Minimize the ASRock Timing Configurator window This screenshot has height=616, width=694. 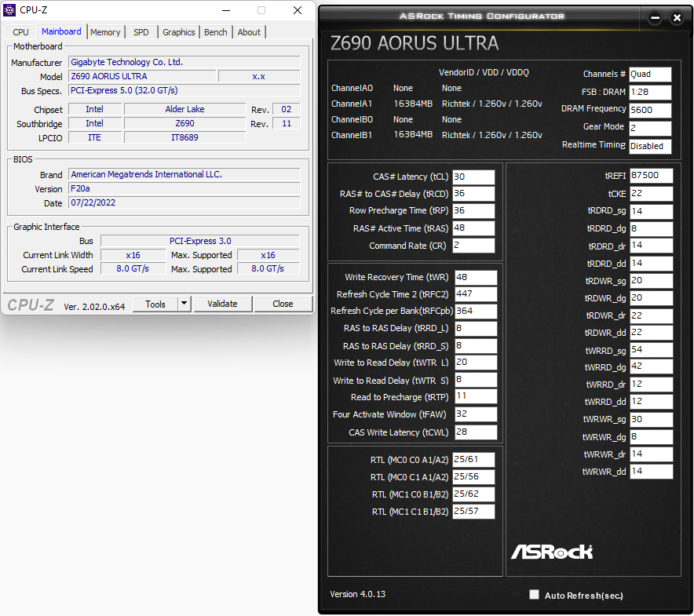pos(655,18)
